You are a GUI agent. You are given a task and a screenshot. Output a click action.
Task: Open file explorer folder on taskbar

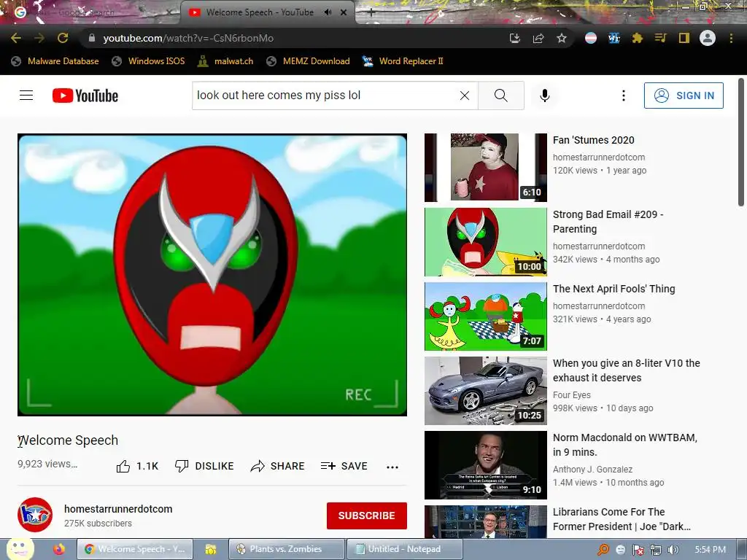coord(211,550)
